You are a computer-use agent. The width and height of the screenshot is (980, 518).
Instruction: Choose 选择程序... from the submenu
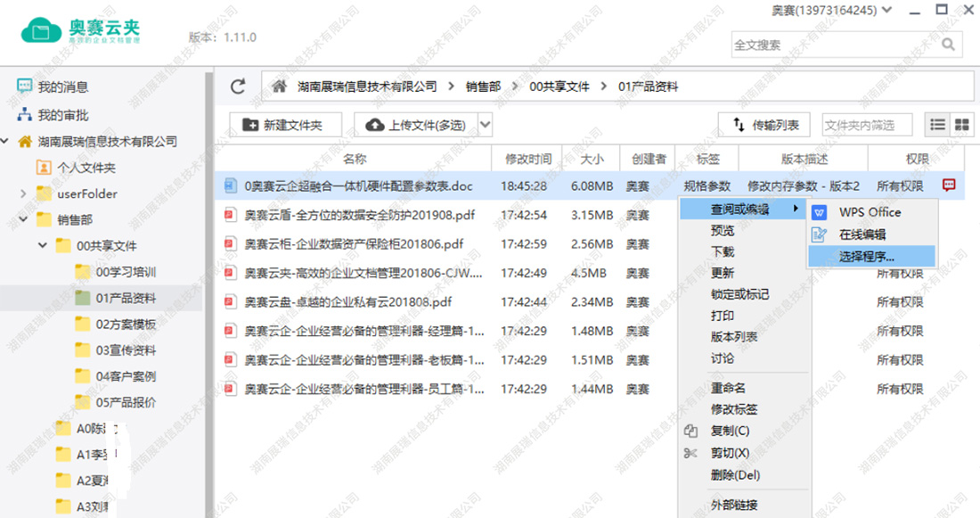coord(867,256)
